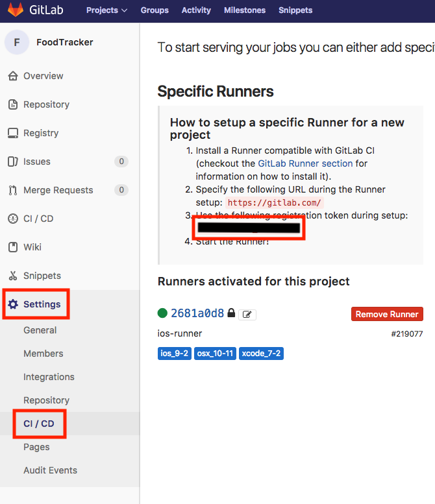Click the Merge Requests branch icon
This screenshot has width=435, height=504.
pos(13,190)
